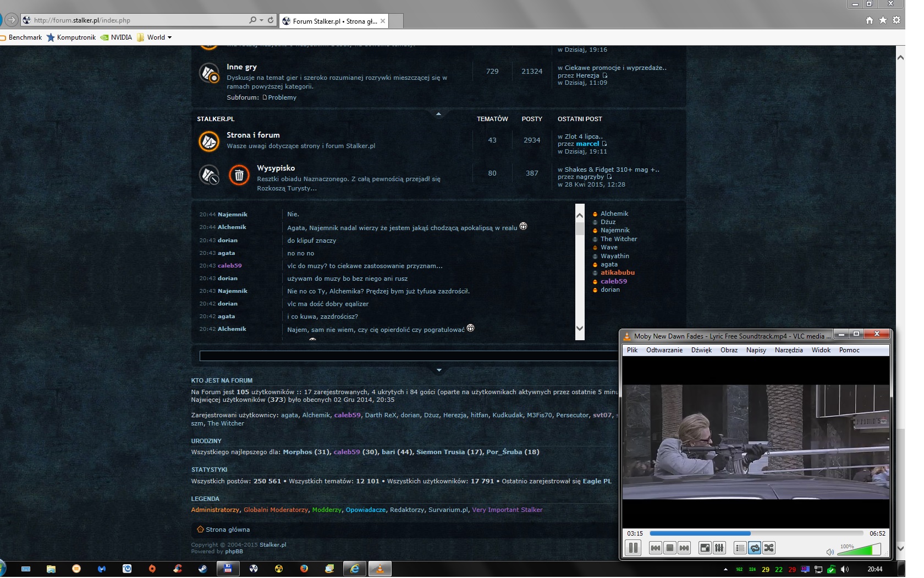
Task: Stop playback in VLC player
Action: pos(669,548)
